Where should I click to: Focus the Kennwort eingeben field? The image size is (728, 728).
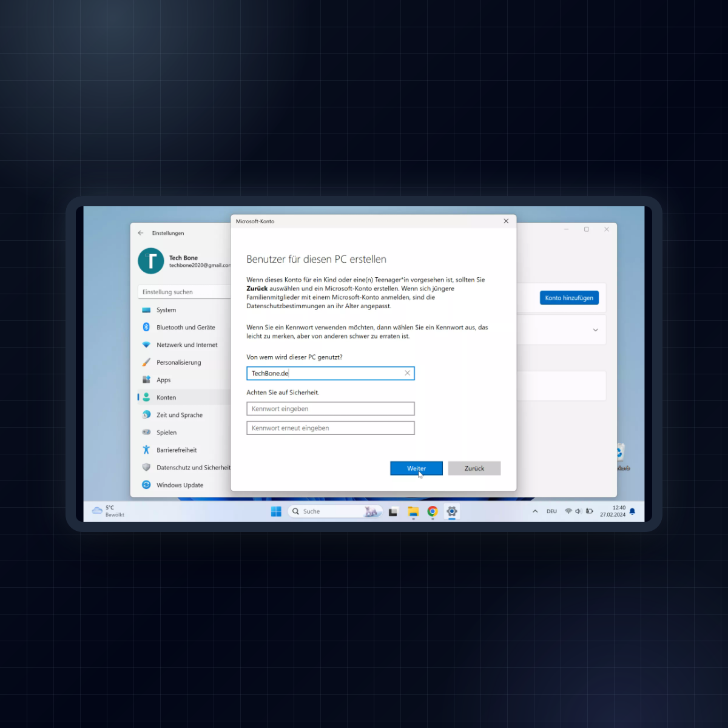click(x=331, y=409)
